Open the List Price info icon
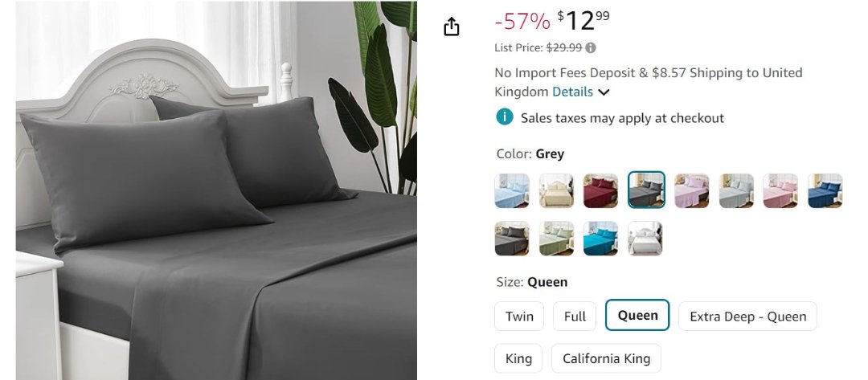Image resolution: width=868 pixels, height=380 pixels. pyautogui.click(x=591, y=47)
